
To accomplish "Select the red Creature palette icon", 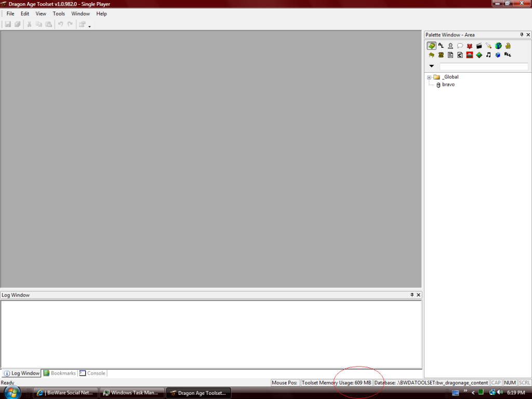I will pyautogui.click(x=470, y=46).
